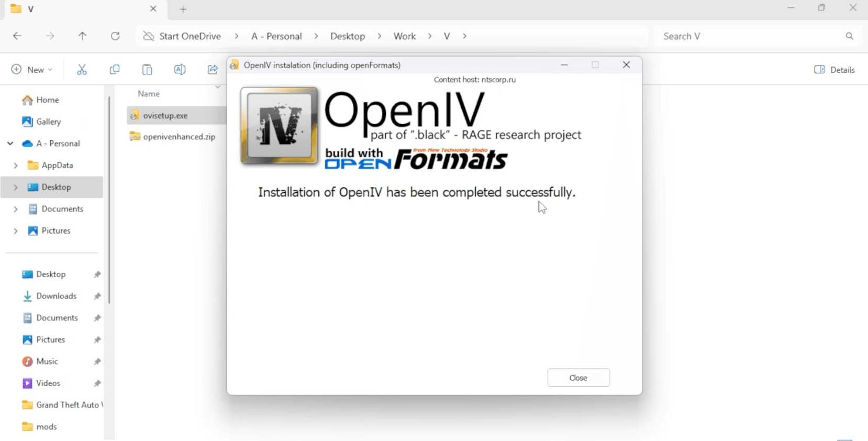The width and height of the screenshot is (868, 441).
Task: Collapse the A - Personal tree node
Action: [10, 144]
